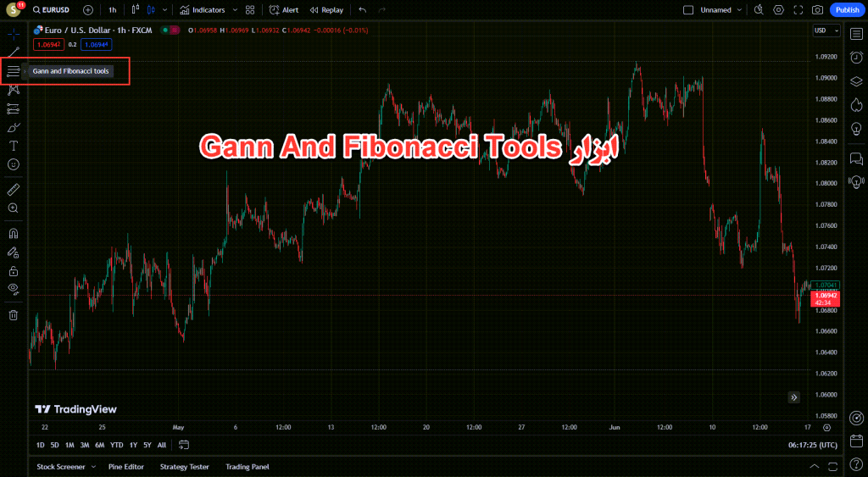Open the USD currency dropdown
This screenshot has height=477, width=868.
tap(821, 31)
